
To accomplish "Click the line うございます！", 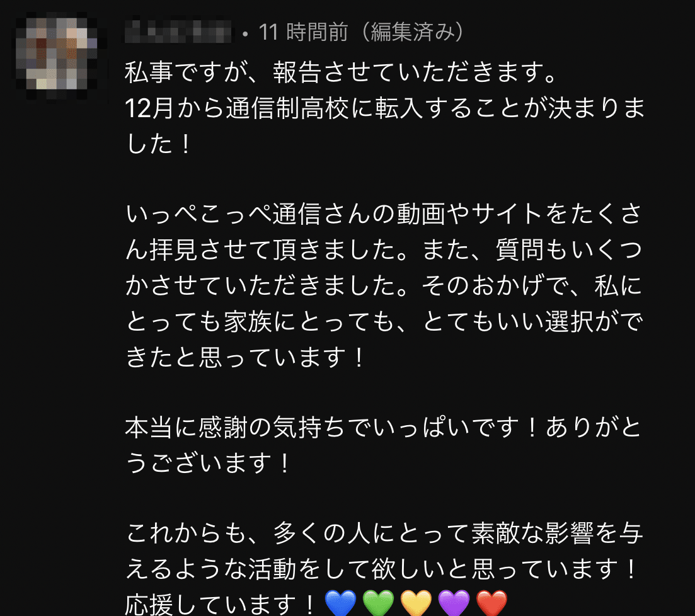I will (209, 463).
